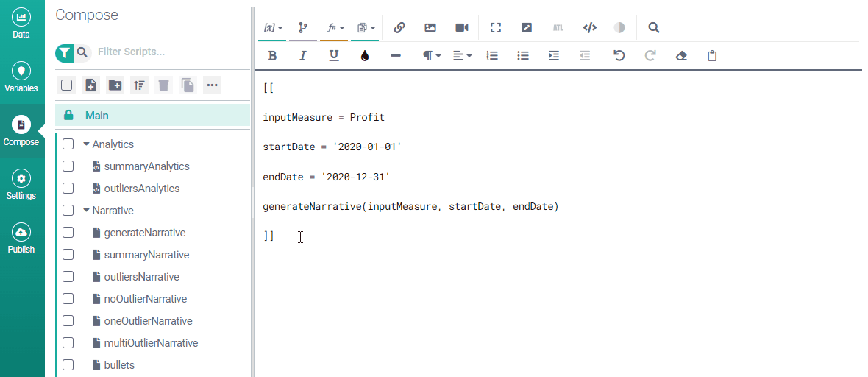Collapse the Narrative folder

(86, 211)
